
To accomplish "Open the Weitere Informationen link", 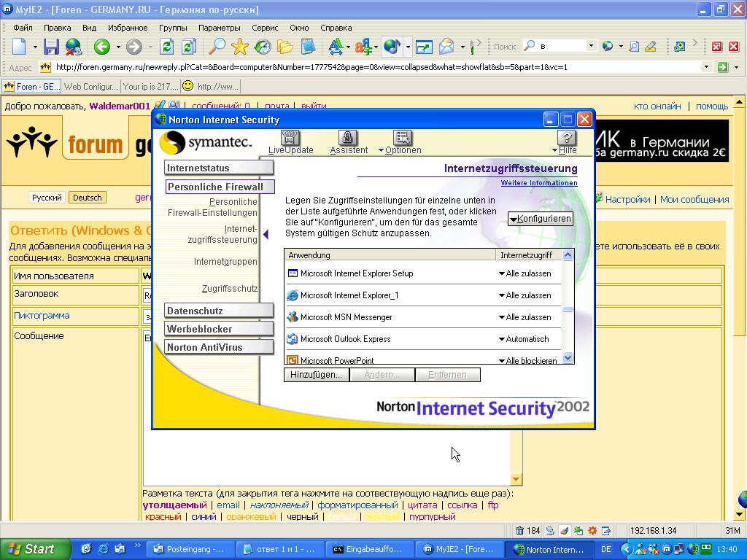I will pos(539,183).
